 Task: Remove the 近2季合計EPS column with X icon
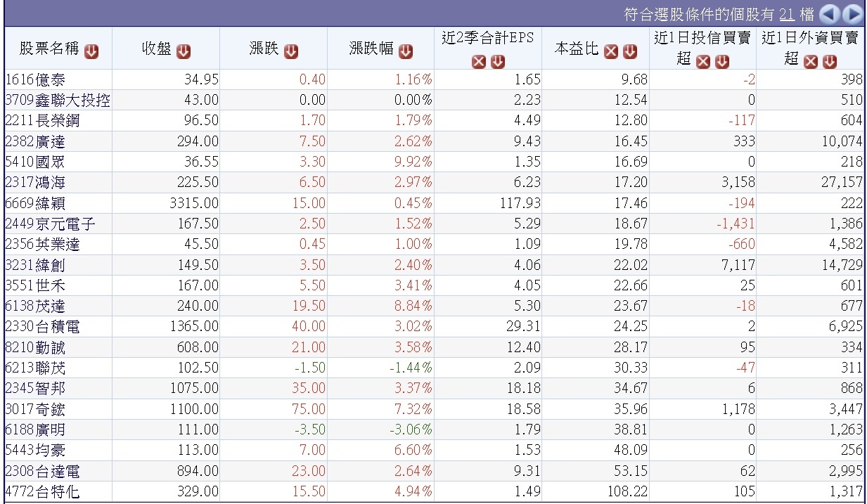click(x=479, y=61)
